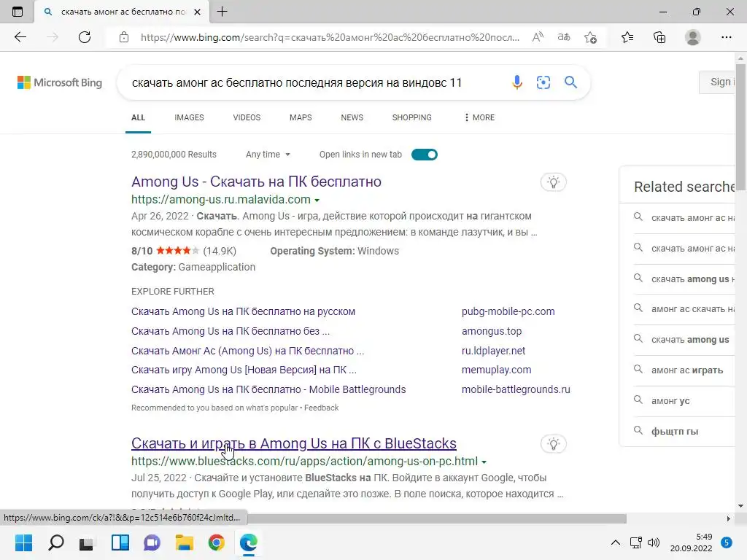Open the mobile-battlegrounds.ru link
The height and width of the screenshot is (560, 747).
(516, 389)
